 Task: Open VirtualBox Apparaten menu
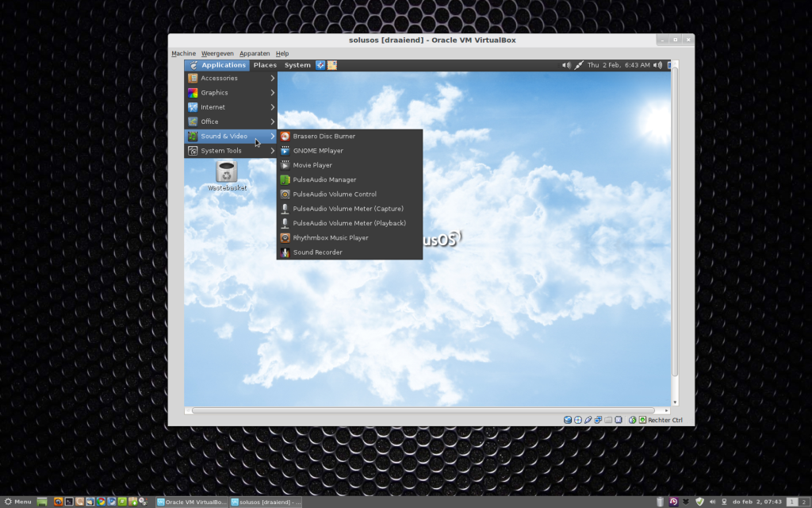255,53
